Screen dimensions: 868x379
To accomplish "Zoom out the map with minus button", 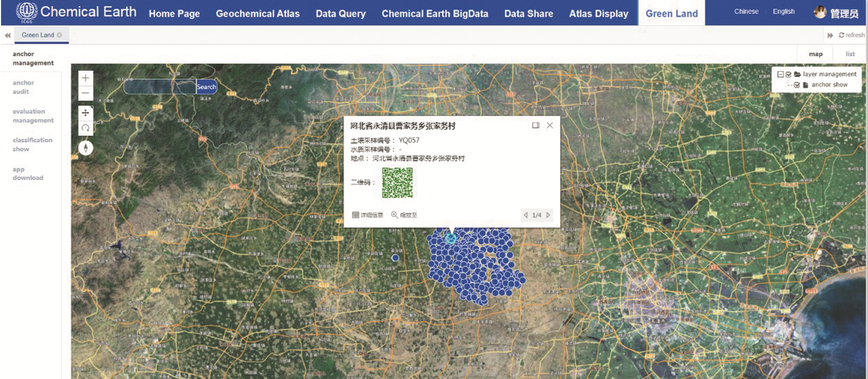I will click(x=86, y=93).
